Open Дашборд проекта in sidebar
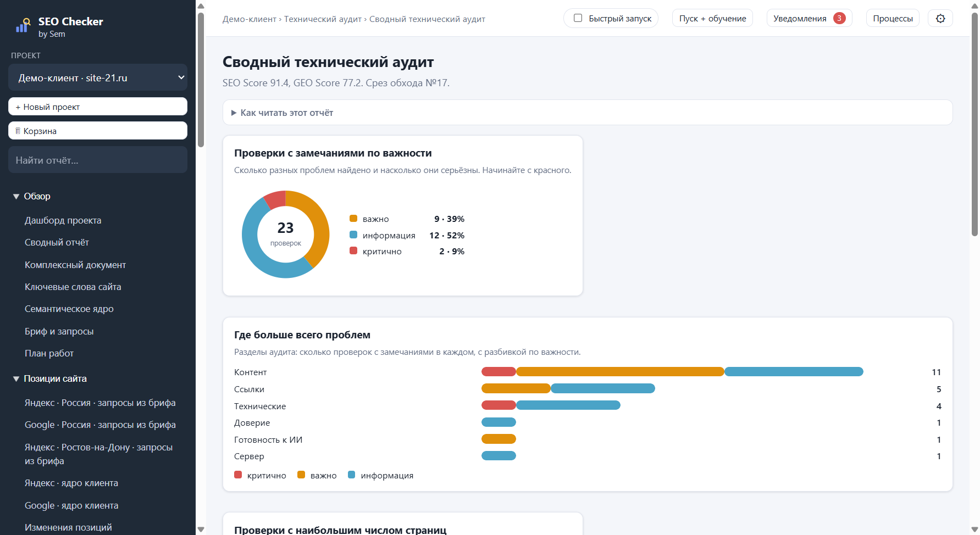This screenshot has width=980, height=535. [x=63, y=220]
